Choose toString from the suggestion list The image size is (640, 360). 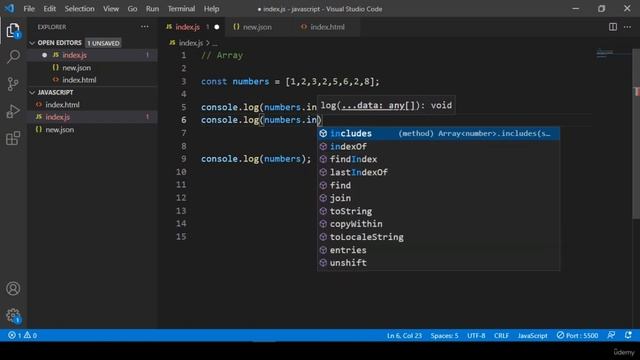click(438, 211)
